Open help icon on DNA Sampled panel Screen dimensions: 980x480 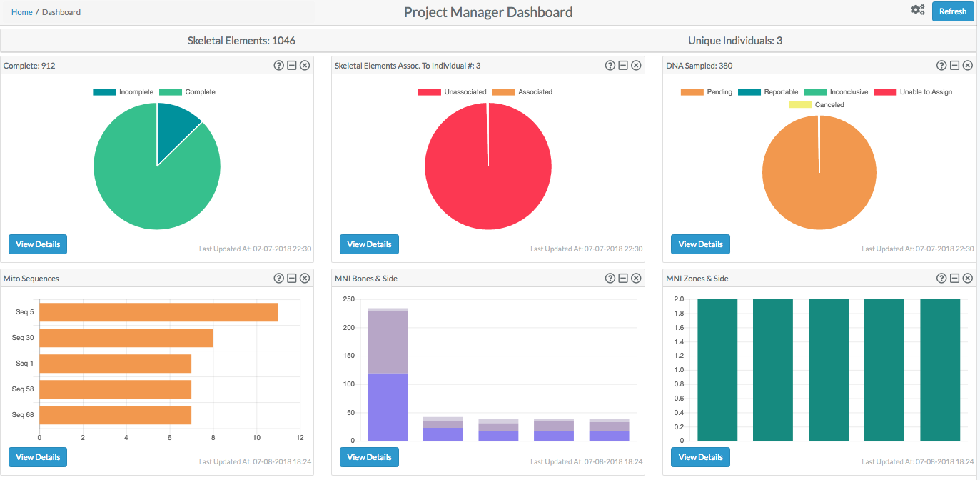pos(941,65)
